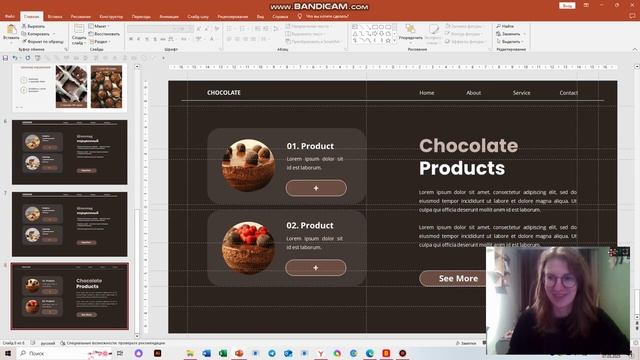
Task: Switch to the Insert (Вставка) tab
Action: [55, 17]
